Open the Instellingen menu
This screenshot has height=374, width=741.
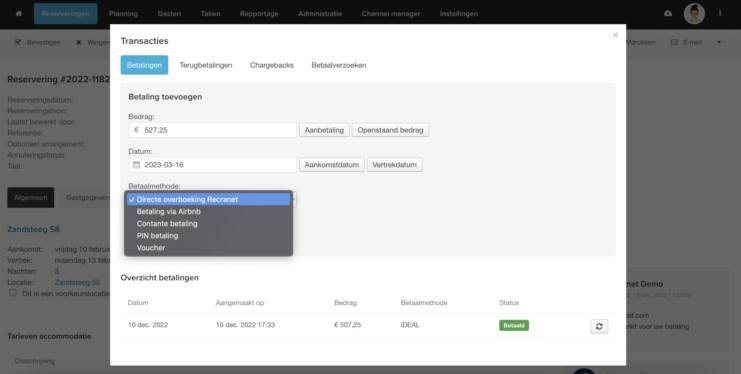[x=459, y=14]
